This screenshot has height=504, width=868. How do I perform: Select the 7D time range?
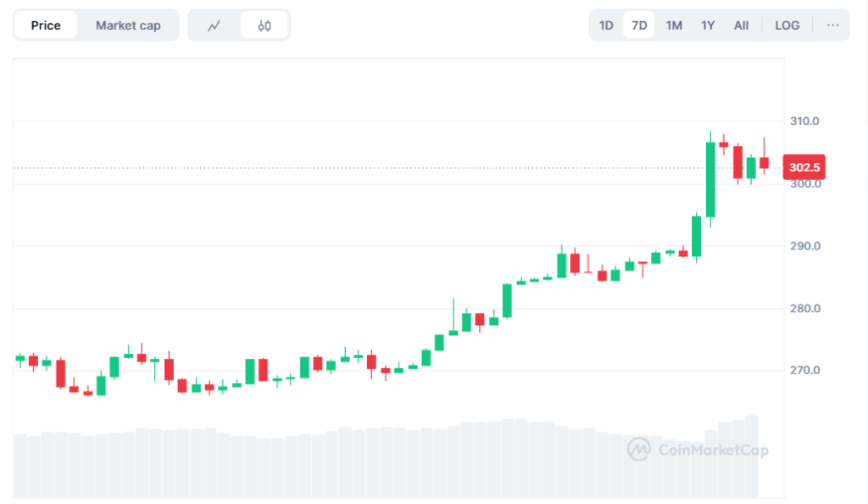pos(639,25)
